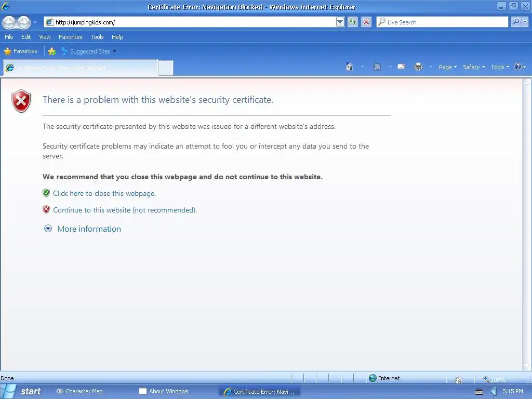Expand hidden tray icons arrow

click(x=494, y=392)
